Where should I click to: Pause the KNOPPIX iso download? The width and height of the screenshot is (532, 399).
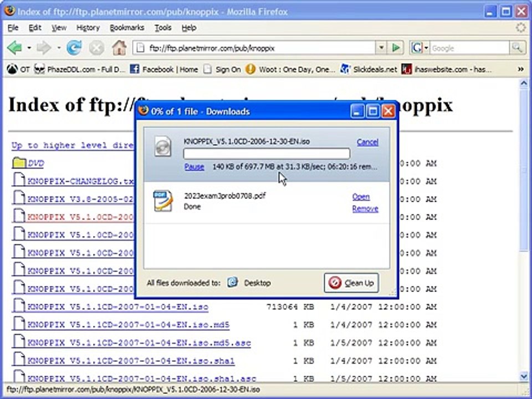click(194, 167)
